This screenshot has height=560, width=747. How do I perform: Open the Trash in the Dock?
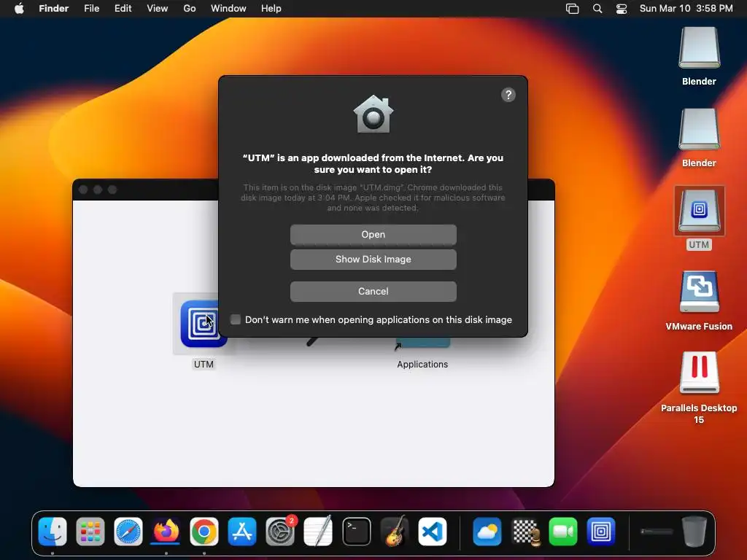point(694,532)
